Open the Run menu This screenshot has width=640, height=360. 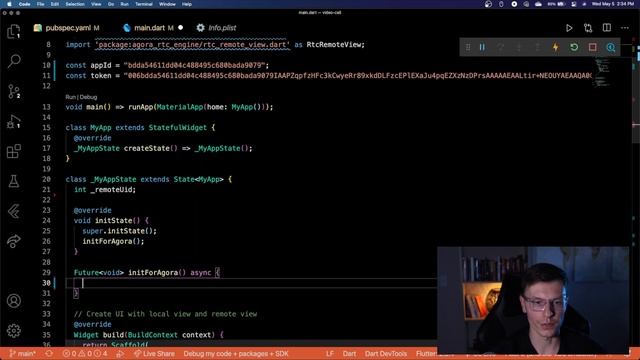(x=124, y=4)
